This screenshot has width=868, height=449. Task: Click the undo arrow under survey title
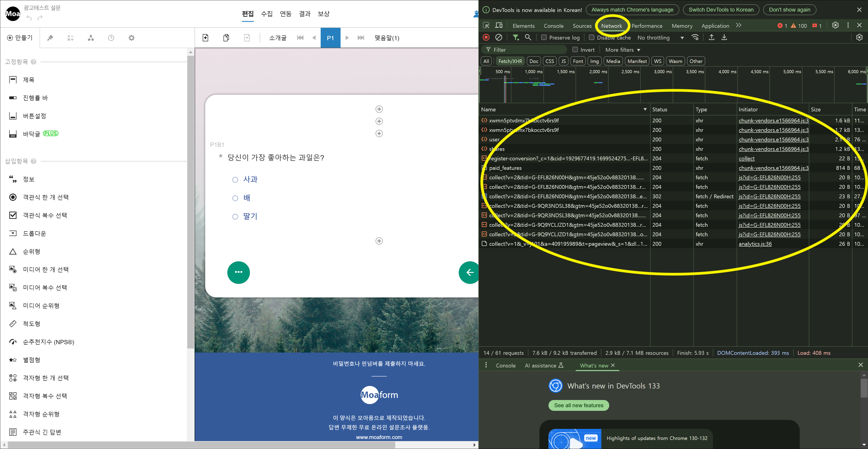click(x=29, y=18)
